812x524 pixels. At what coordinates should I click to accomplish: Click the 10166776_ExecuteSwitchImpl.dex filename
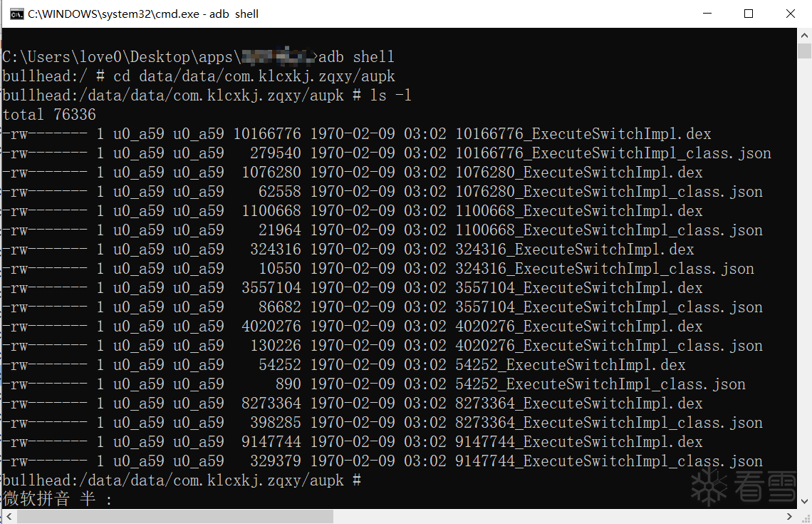583,134
